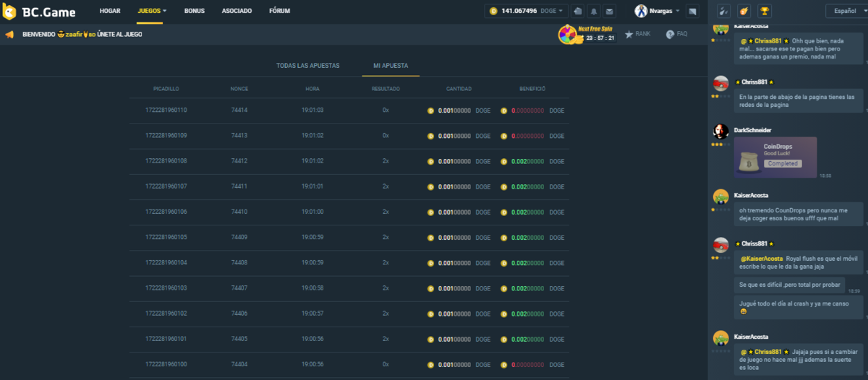Click the coin drop fireball icon
Viewport: 868px width, 380px height.
[x=744, y=12]
